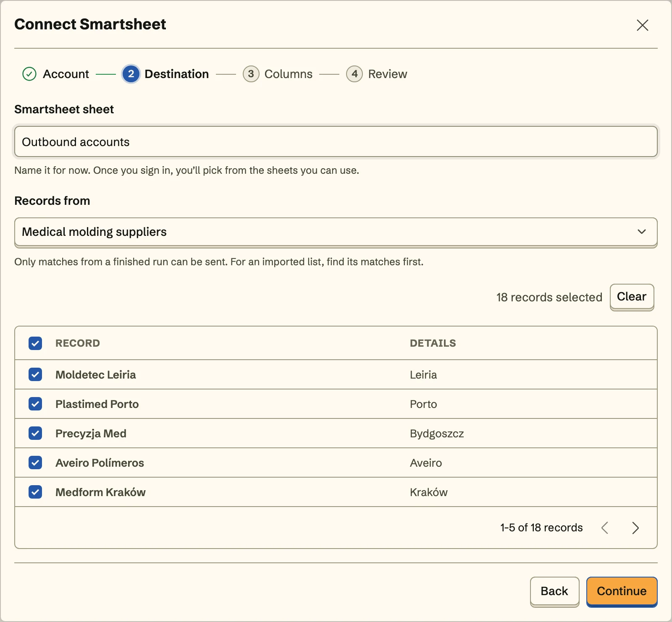Clear the selected records
This screenshot has height=622, width=672.
632,297
